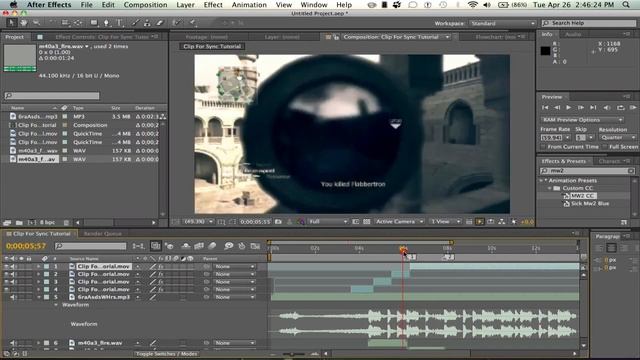Viewport: 640px width, 360px height.
Task: Click black color swatch in Info panel
Action: point(545,51)
